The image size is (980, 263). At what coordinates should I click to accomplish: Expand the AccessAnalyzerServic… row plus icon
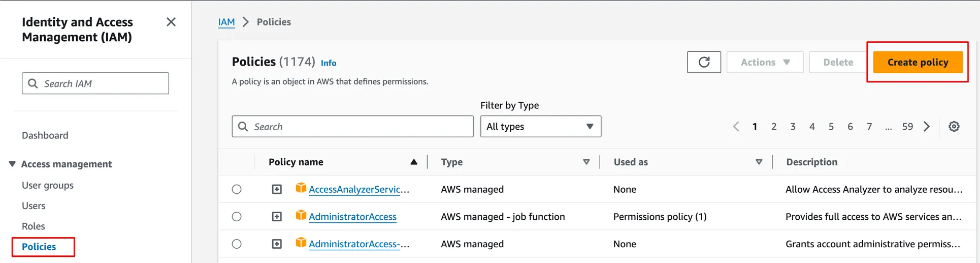click(277, 189)
